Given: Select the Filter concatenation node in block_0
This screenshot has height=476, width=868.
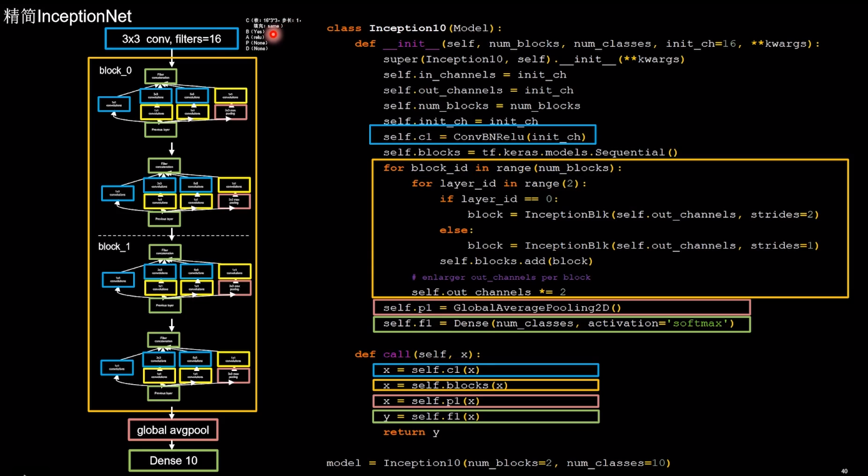Looking at the screenshot, I should 160,76.
